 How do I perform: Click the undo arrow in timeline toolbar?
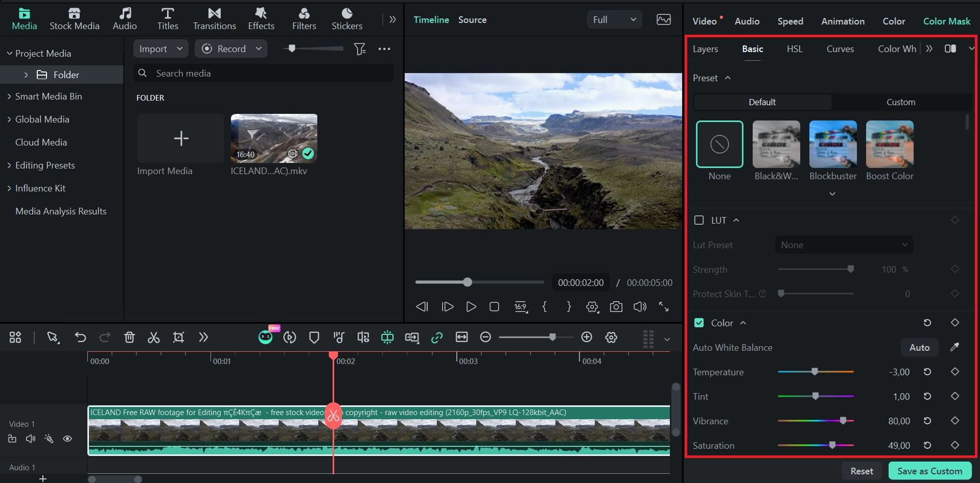[x=80, y=337]
